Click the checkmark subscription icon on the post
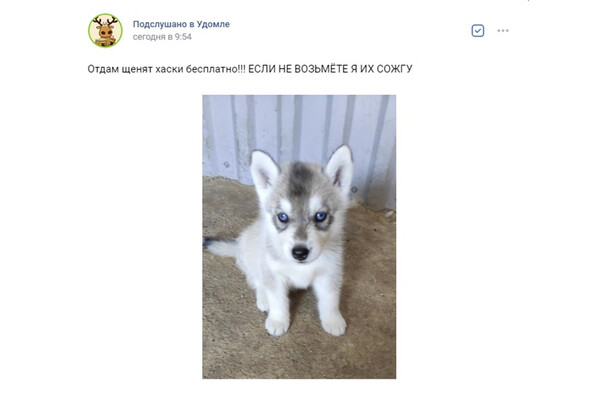The width and height of the screenshot is (600, 400). tap(478, 31)
